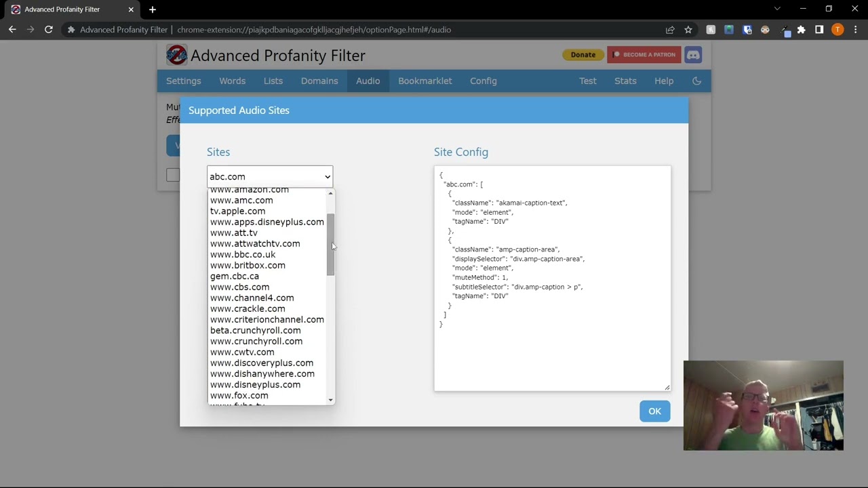868x488 pixels.
Task: Select www.dishanywhere.com option
Action: (267, 374)
